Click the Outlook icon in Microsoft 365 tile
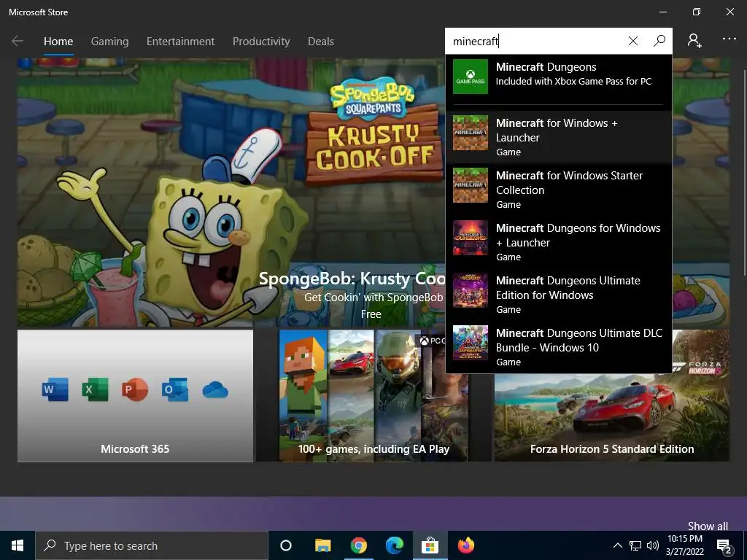This screenshot has width=747, height=560. click(x=175, y=389)
